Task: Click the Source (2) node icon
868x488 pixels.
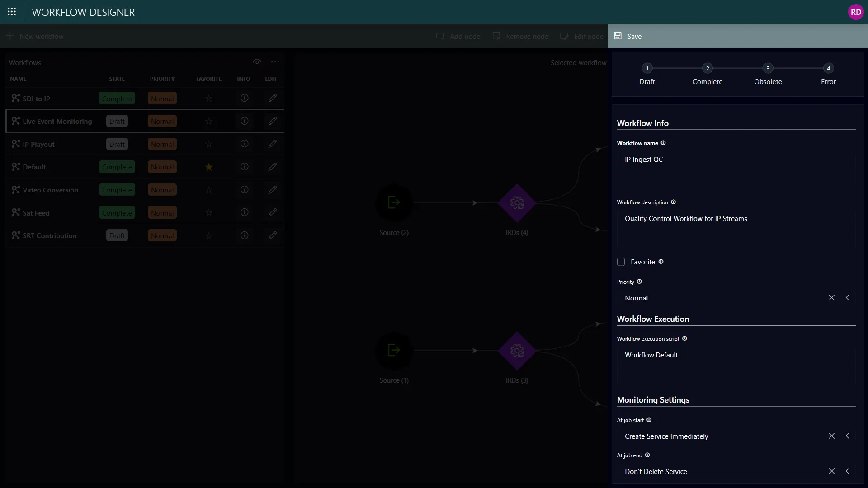Action: coord(394,202)
